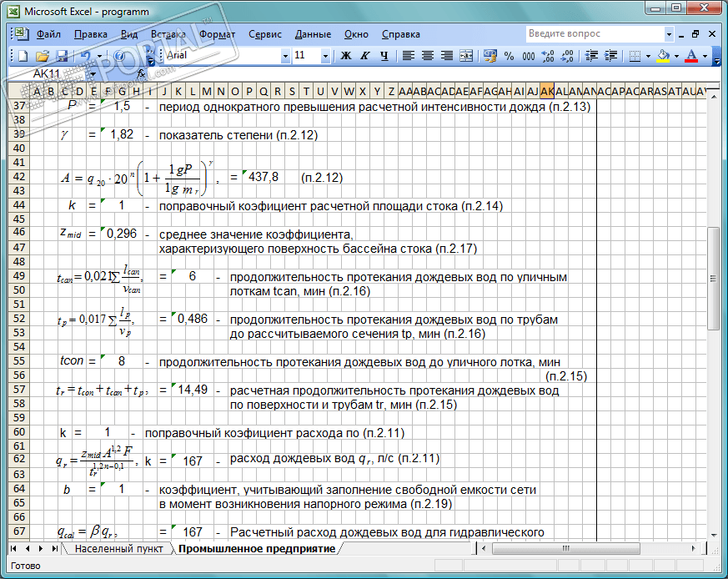The image size is (728, 579).
Task: Open the Формат menu
Action: pos(218,34)
